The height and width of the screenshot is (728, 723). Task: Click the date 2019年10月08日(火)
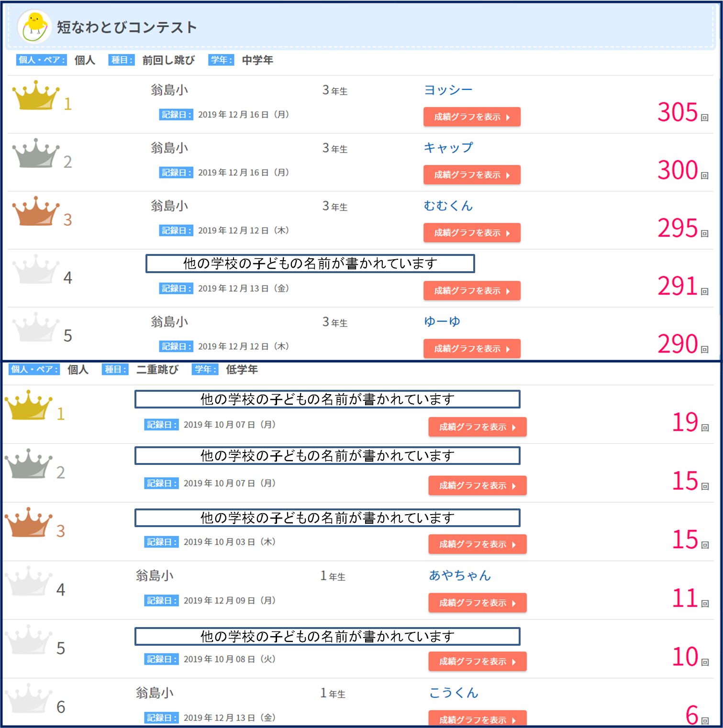click(x=230, y=659)
